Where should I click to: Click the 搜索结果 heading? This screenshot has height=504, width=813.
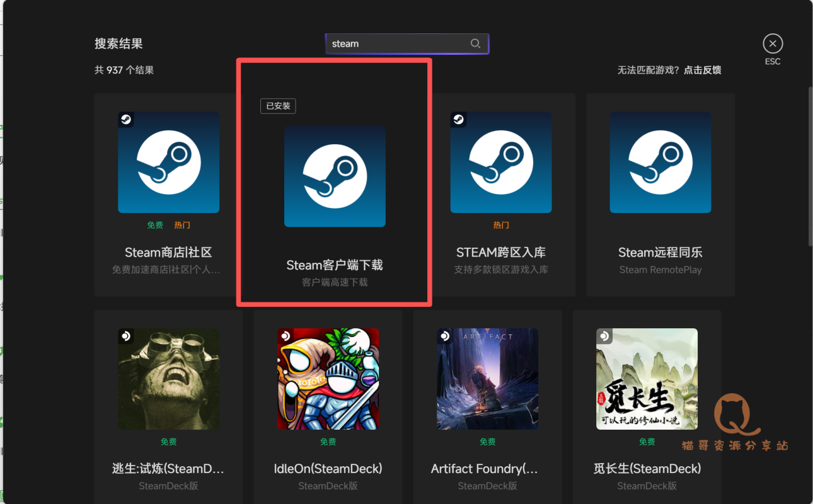point(118,43)
